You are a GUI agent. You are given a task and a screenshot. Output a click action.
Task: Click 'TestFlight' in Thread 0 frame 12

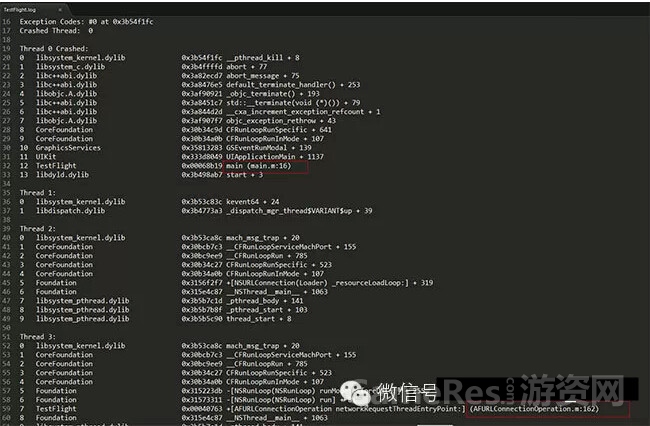[x=56, y=166]
